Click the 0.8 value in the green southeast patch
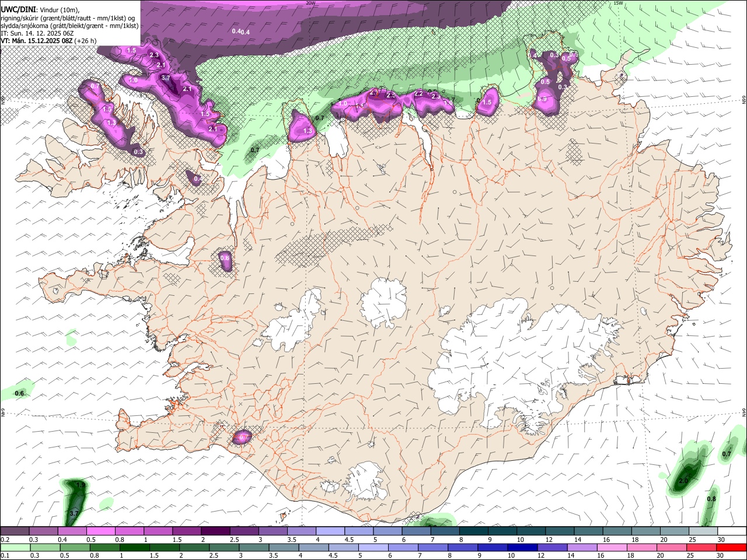Viewport: 747px width, 560px height. pyautogui.click(x=711, y=499)
